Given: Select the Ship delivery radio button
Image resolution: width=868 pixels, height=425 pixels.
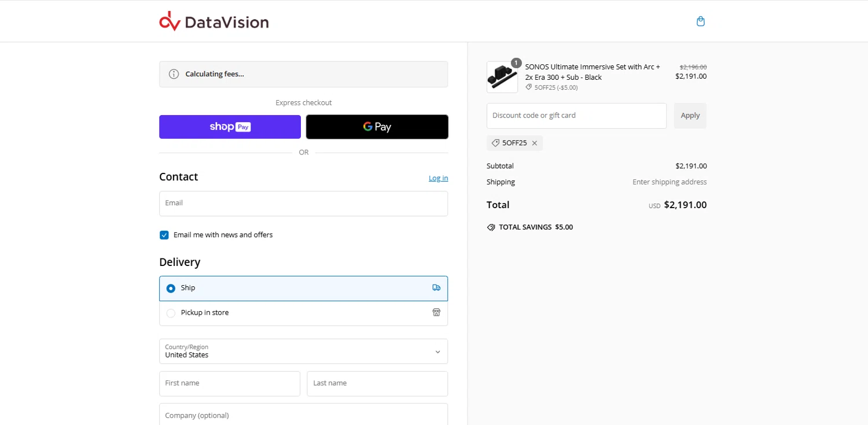Looking at the screenshot, I should pyautogui.click(x=171, y=288).
